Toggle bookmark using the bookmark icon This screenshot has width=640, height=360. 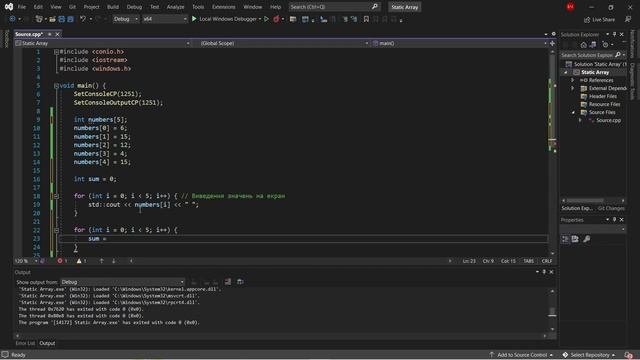click(x=366, y=19)
